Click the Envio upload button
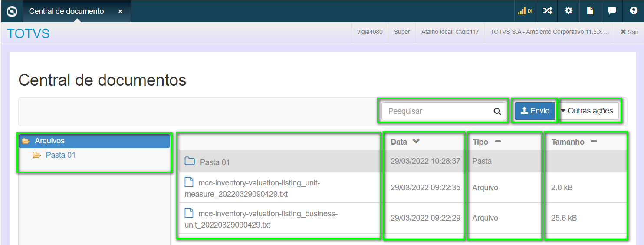 pos(535,111)
